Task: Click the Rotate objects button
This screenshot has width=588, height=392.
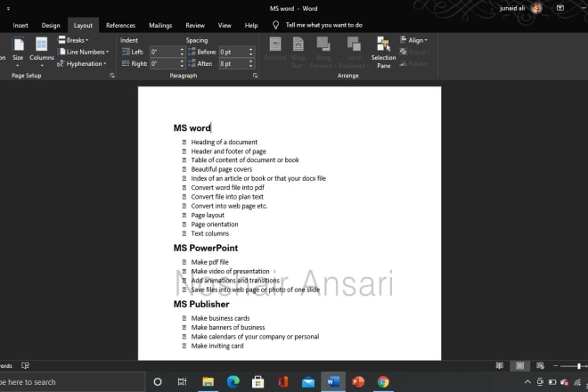Action: click(x=413, y=64)
